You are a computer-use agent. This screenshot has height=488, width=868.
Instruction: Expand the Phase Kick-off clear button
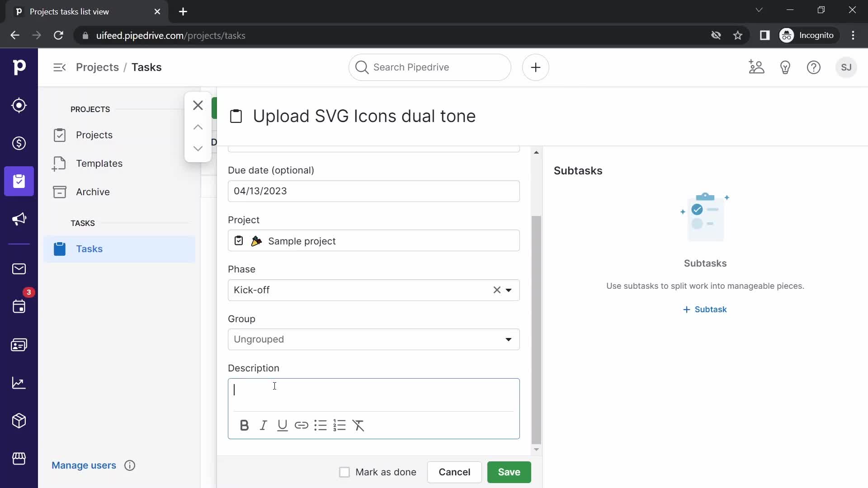(x=496, y=290)
